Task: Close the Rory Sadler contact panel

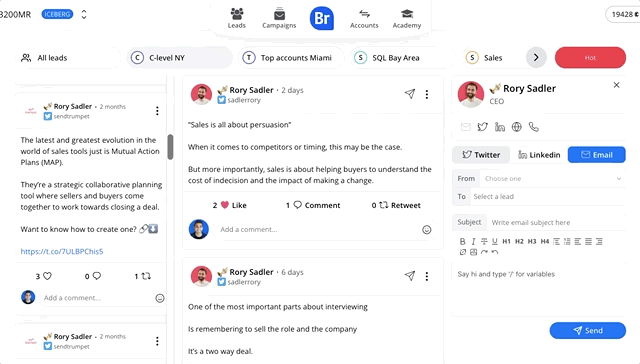Action: tap(616, 85)
